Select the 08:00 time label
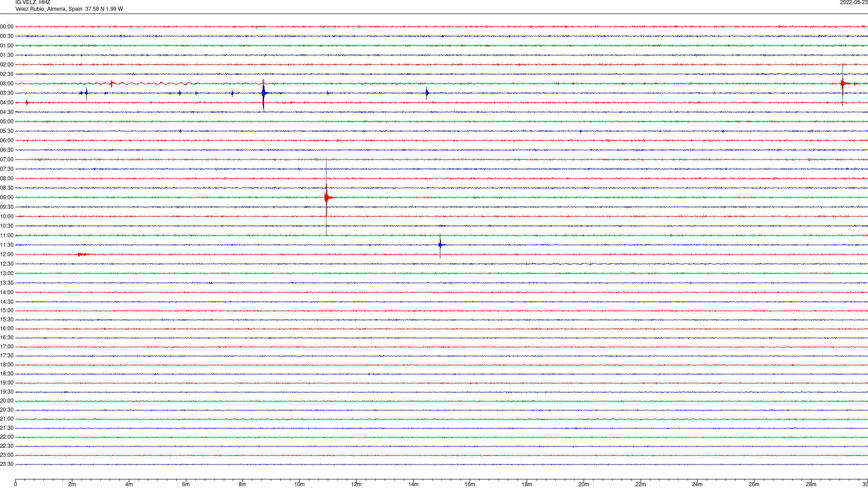This screenshot has width=868, height=488. point(7,178)
